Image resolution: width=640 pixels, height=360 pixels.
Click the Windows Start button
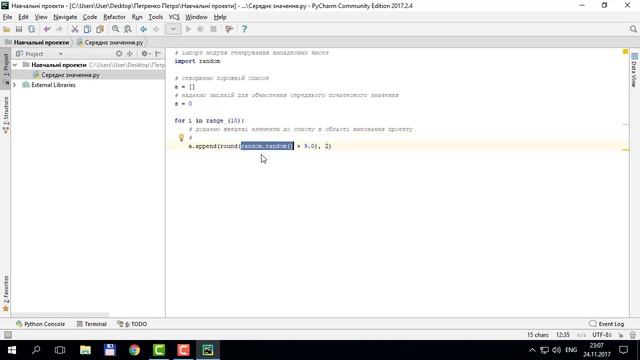point(12,350)
